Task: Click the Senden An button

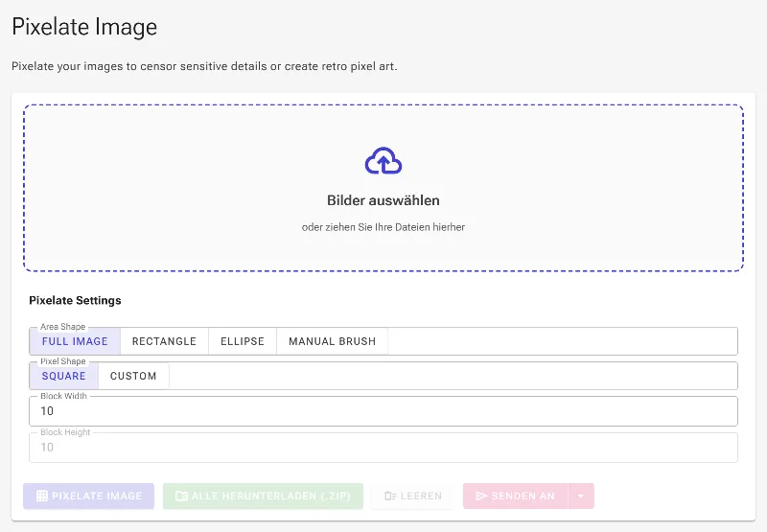Action: [516, 496]
